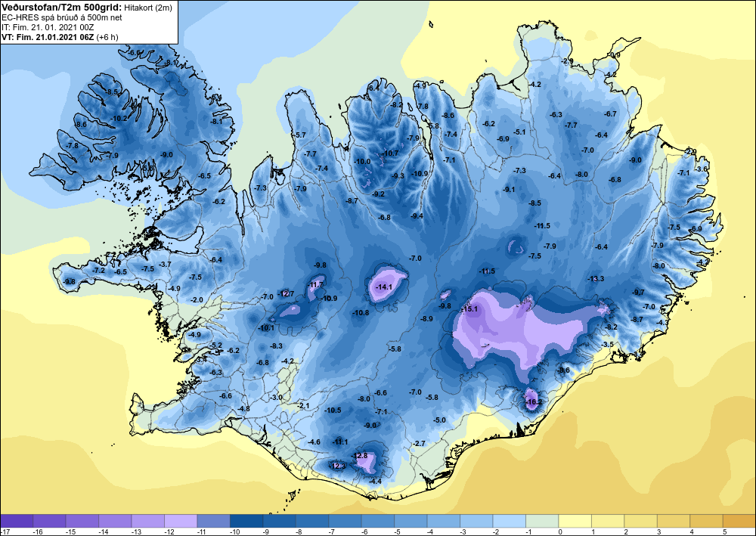Click the 'IT: Fim. 21. 01. 2021 00Z' line
The height and width of the screenshot is (536, 756).
coord(48,27)
